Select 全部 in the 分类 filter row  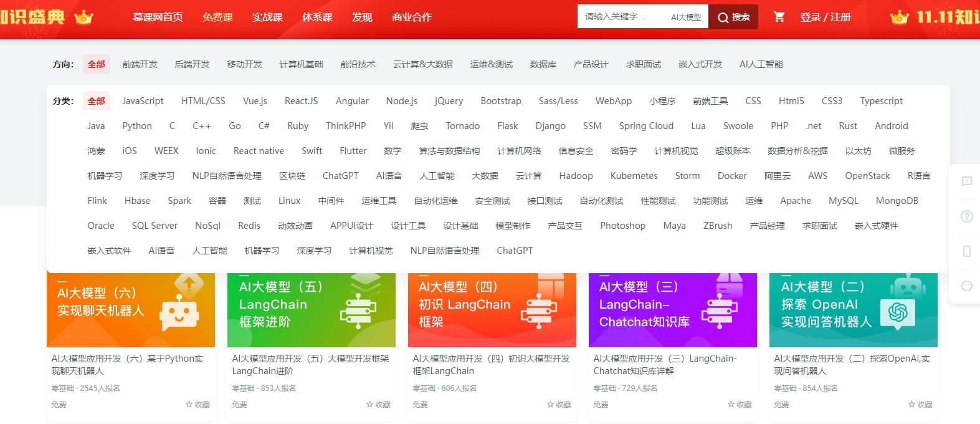(x=96, y=101)
